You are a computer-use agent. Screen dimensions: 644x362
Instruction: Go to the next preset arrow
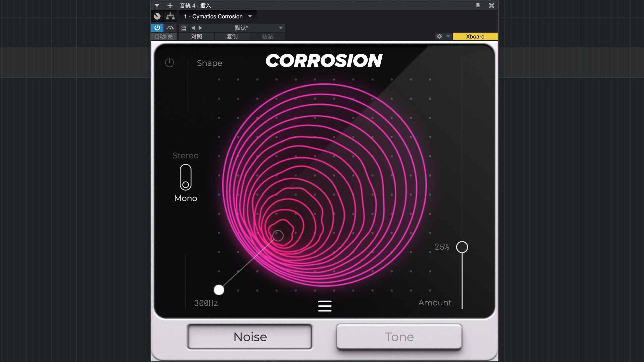click(x=200, y=28)
